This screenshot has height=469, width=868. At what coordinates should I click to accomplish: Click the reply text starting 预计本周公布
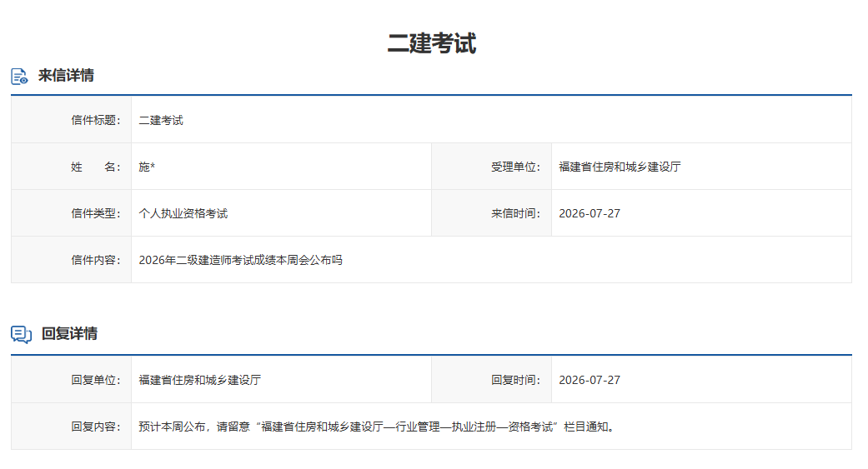click(377, 427)
